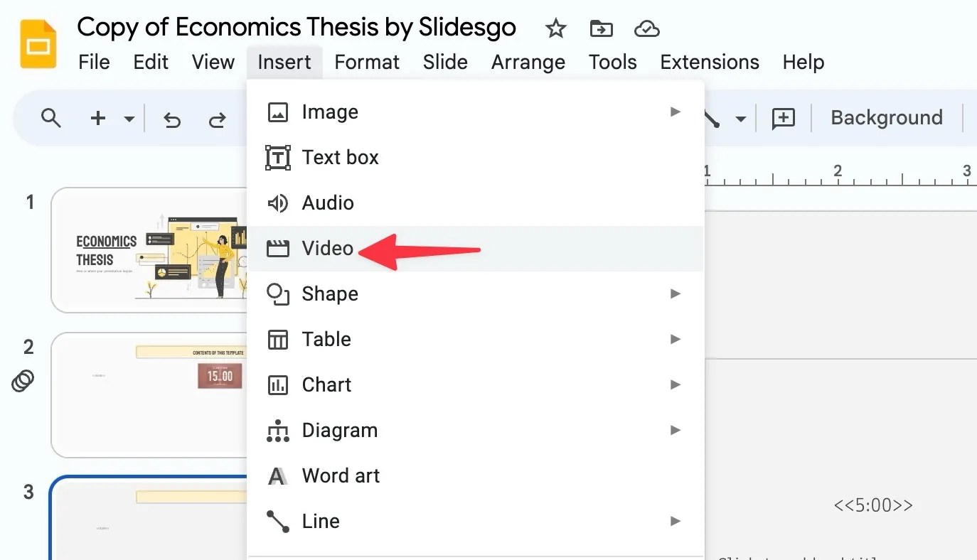Expand the Chart submenu
The width and height of the screenshot is (977, 560).
pyautogui.click(x=675, y=384)
